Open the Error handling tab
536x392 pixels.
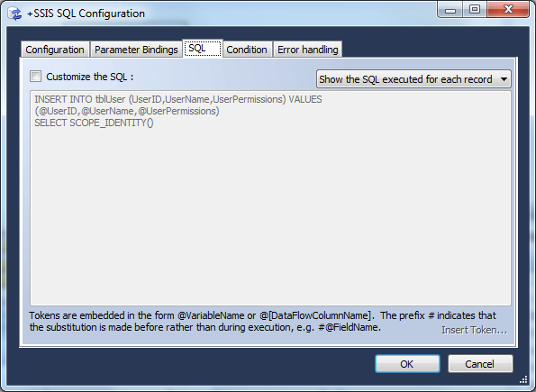point(308,50)
